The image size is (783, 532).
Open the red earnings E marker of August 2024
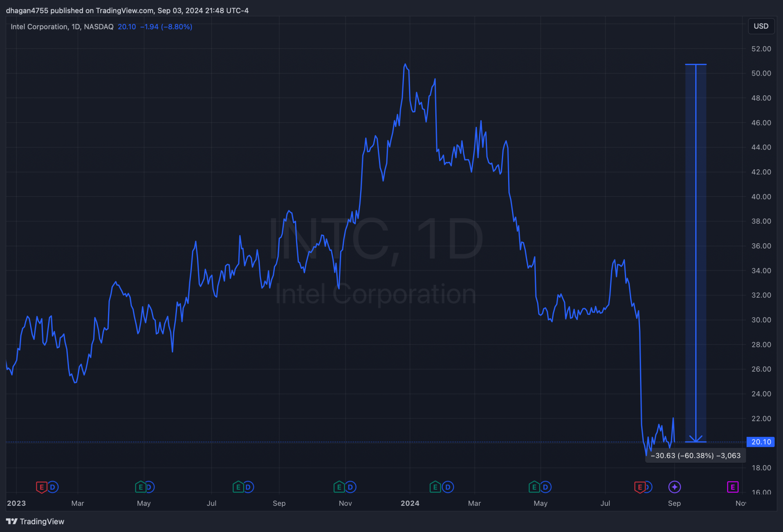coord(640,487)
